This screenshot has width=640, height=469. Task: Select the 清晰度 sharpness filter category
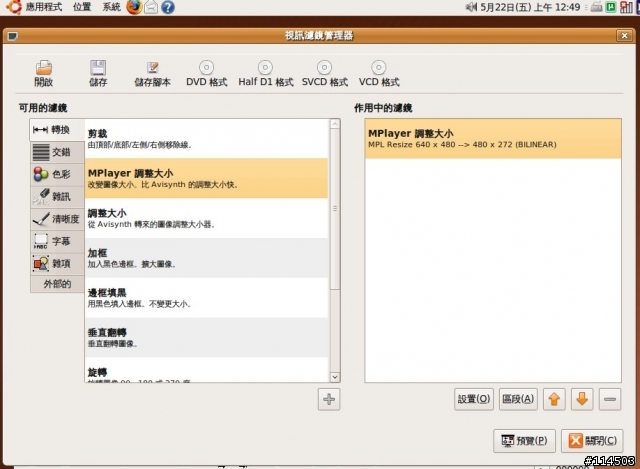[57, 219]
